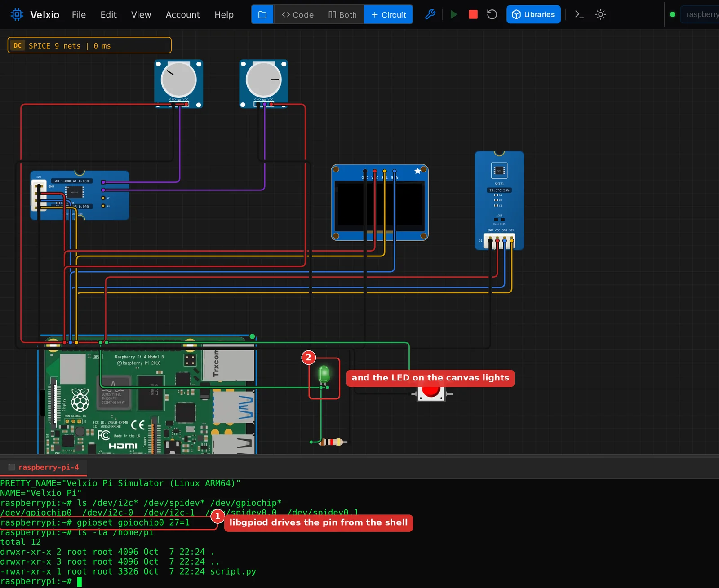Select the raspberry-pi-4 terminal tab

[x=44, y=467]
